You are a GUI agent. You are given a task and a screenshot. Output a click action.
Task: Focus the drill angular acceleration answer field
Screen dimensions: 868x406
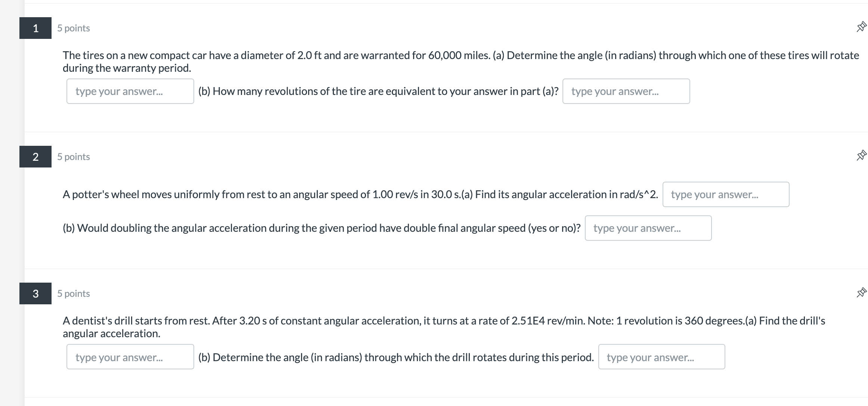[x=130, y=357]
